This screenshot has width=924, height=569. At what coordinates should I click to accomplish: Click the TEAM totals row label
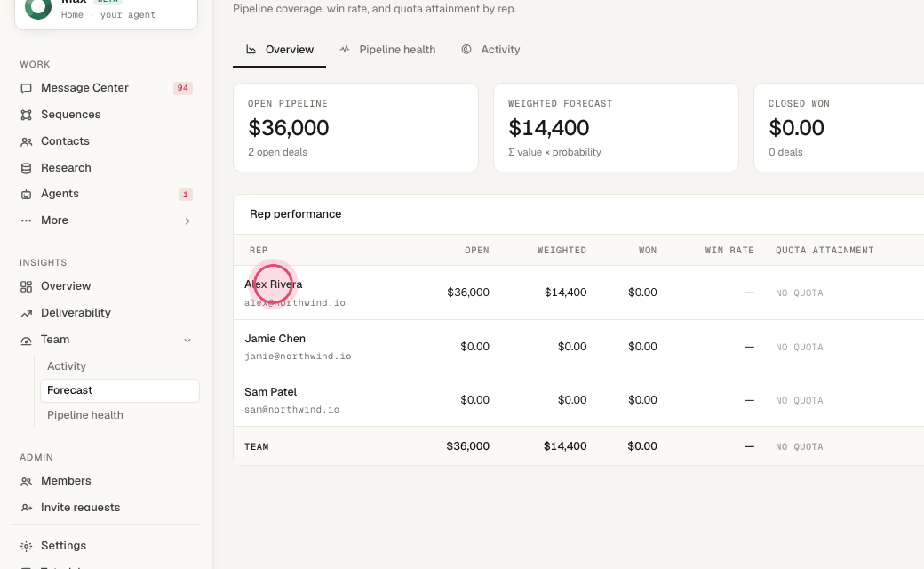click(257, 447)
